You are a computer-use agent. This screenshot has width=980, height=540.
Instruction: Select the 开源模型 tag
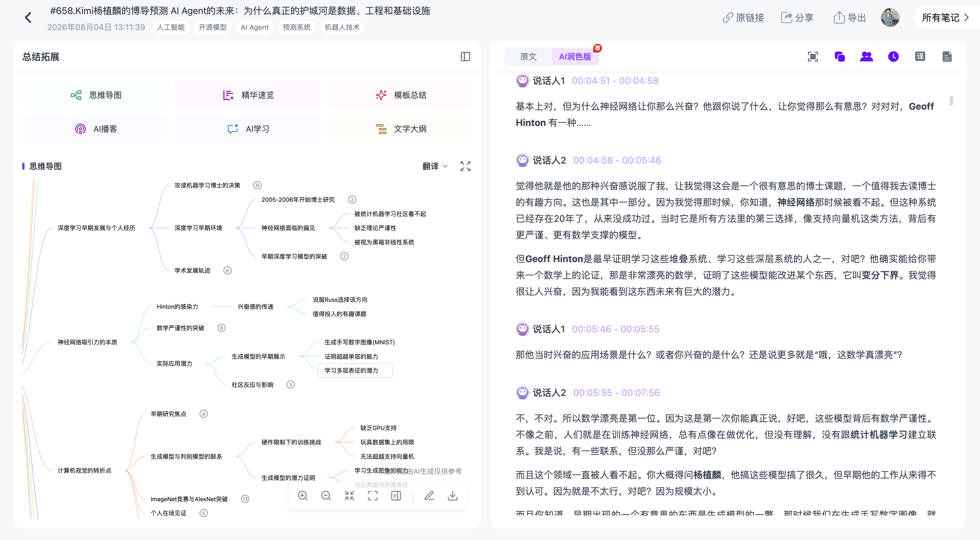point(213,27)
